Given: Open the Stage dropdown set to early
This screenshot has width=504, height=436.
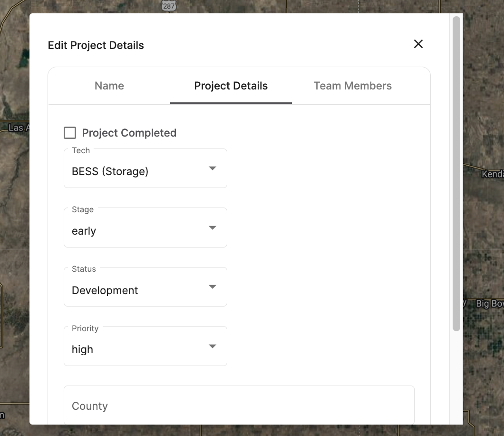Looking at the screenshot, I should pyautogui.click(x=145, y=228).
